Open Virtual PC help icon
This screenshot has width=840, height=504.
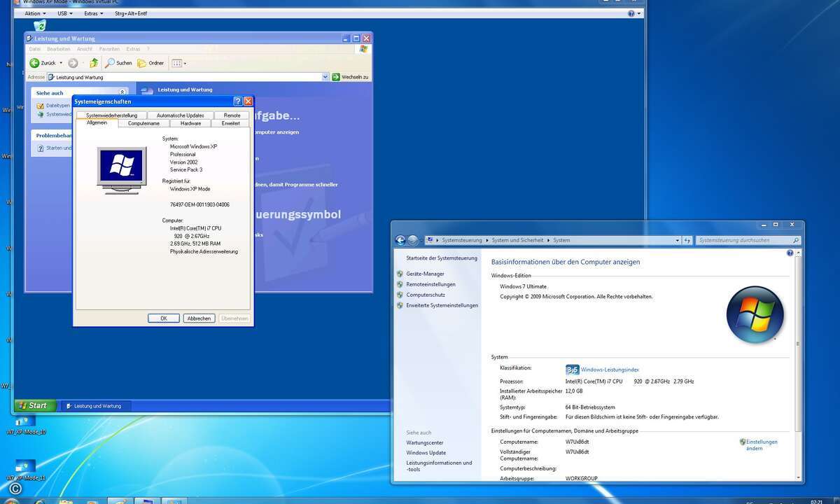coord(631,13)
